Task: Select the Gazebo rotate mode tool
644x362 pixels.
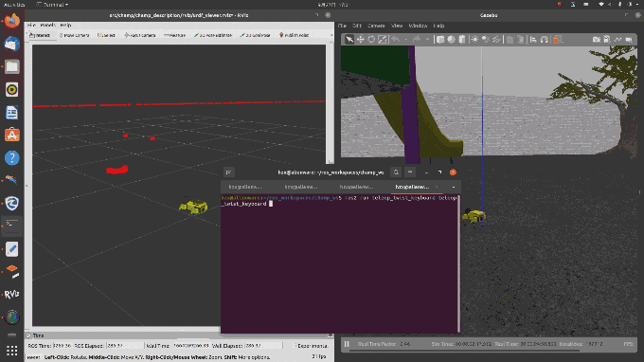Action: (x=371, y=40)
